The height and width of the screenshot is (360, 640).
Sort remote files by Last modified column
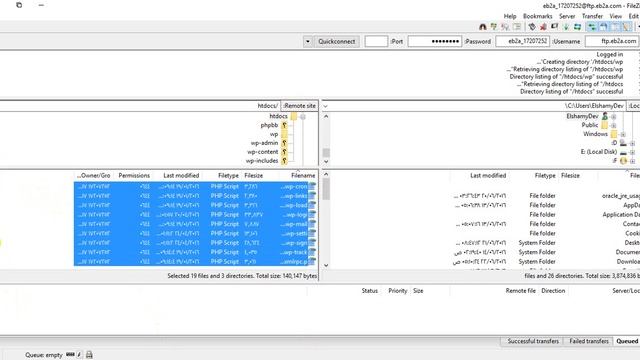tap(181, 176)
